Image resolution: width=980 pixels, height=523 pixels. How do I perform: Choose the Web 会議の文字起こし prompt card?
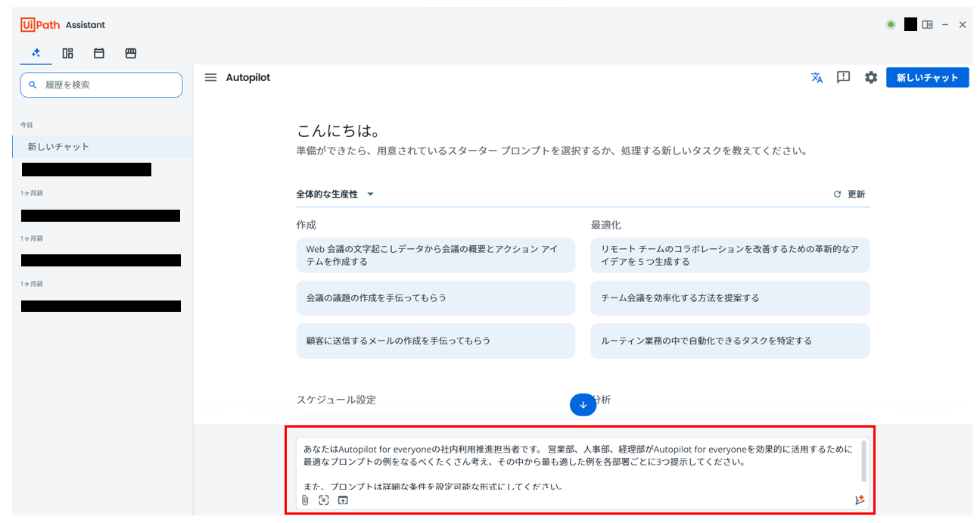pyautogui.click(x=435, y=255)
